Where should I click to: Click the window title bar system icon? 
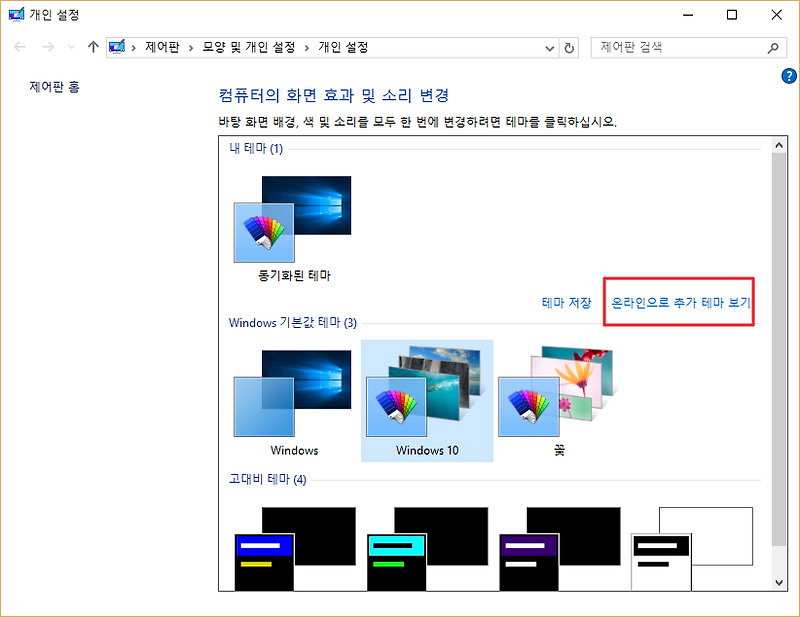(x=16, y=14)
